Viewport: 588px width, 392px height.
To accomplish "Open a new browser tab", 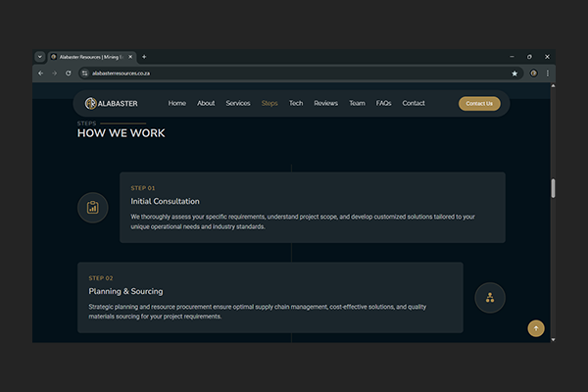I will [x=144, y=57].
